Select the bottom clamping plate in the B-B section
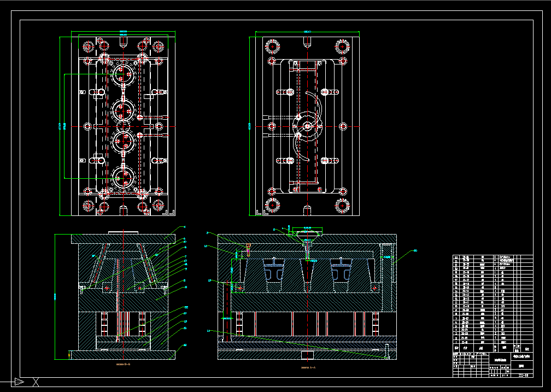The width and height of the screenshot is (551, 392). 124,355
